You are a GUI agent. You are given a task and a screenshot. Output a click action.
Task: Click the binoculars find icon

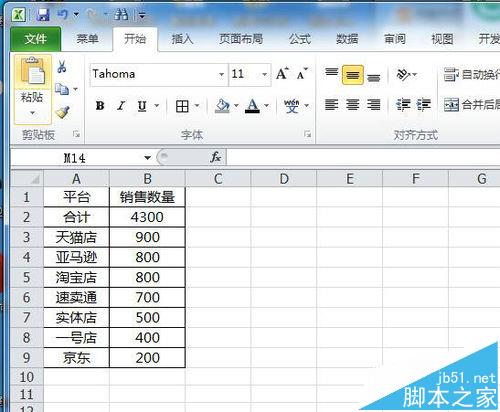[x=121, y=15]
